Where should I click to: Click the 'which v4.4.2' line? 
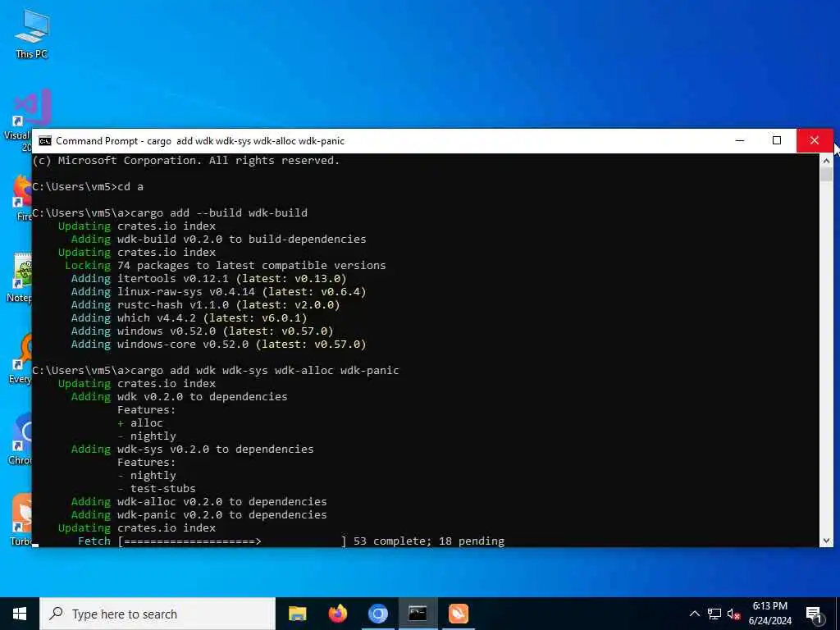pyautogui.click(x=189, y=317)
